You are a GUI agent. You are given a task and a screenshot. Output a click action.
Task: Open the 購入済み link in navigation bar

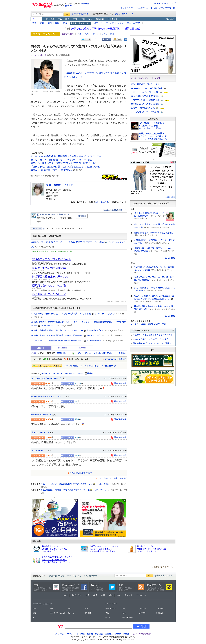click(x=170, y=19)
